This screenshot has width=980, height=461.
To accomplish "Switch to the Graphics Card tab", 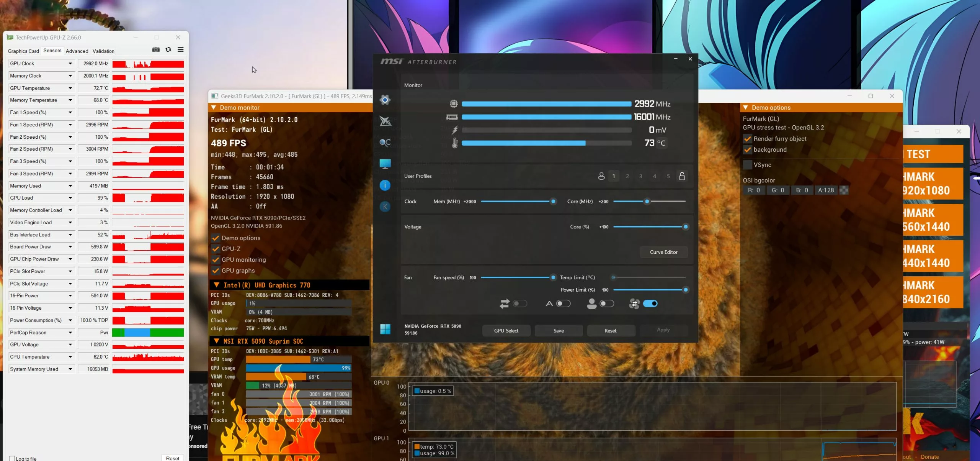I will pyautogui.click(x=23, y=51).
